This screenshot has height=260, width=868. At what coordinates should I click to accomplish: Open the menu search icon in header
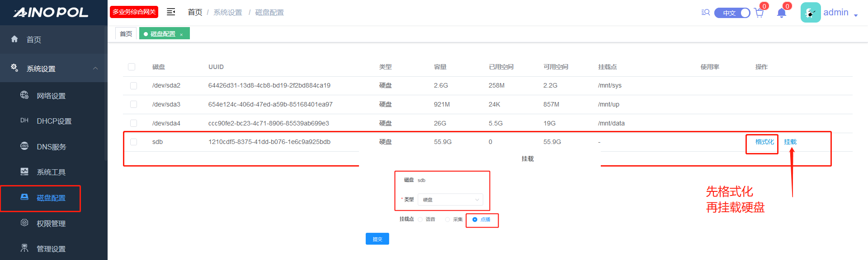(x=705, y=13)
